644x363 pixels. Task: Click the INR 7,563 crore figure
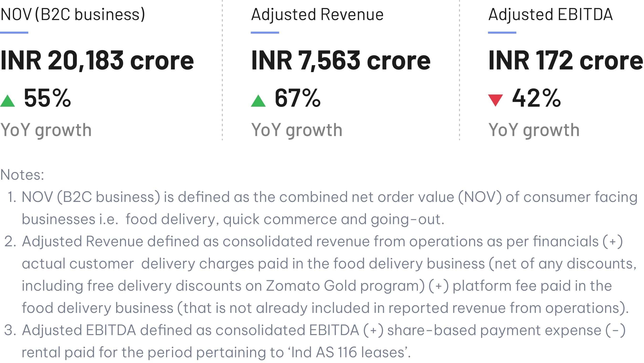(x=341, y=60)
